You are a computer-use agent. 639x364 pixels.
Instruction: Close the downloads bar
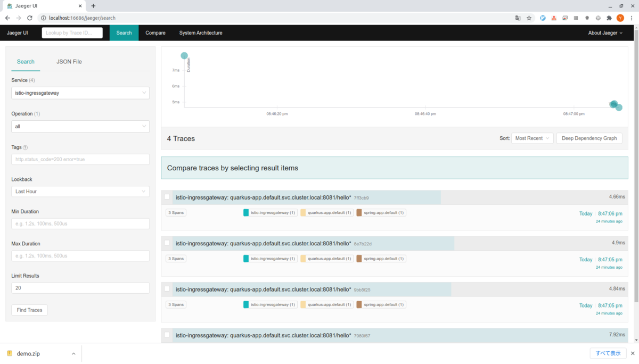coord(632,353)
